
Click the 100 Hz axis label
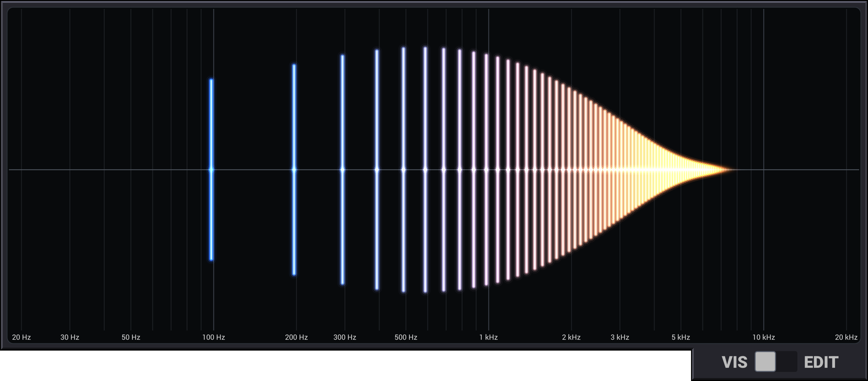pos(213,337)
